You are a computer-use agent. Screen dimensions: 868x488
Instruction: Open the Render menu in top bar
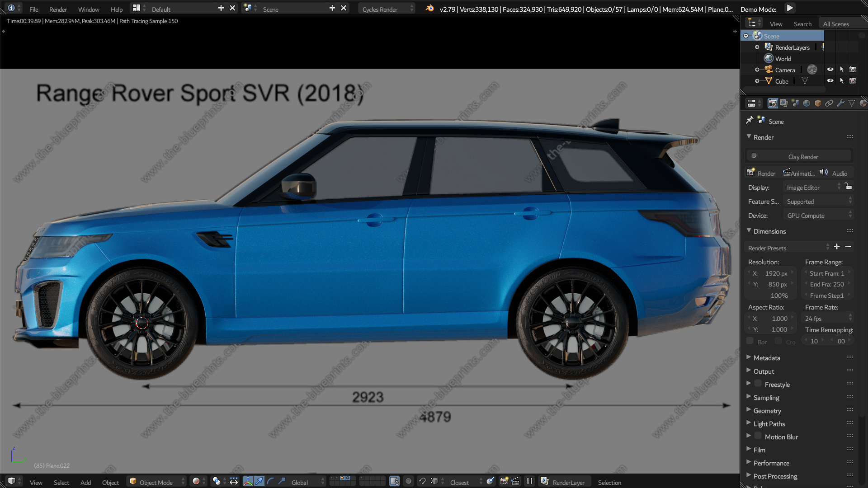coord(58,9)
